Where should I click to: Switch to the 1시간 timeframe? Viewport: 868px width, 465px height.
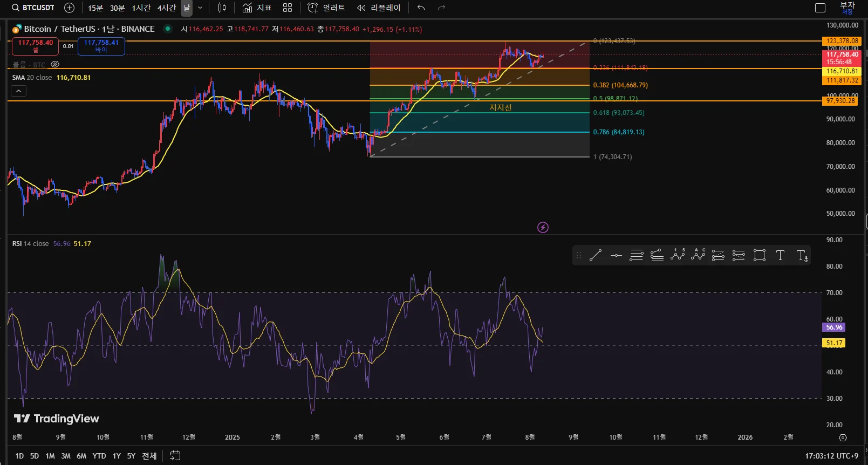click(141, 8)
